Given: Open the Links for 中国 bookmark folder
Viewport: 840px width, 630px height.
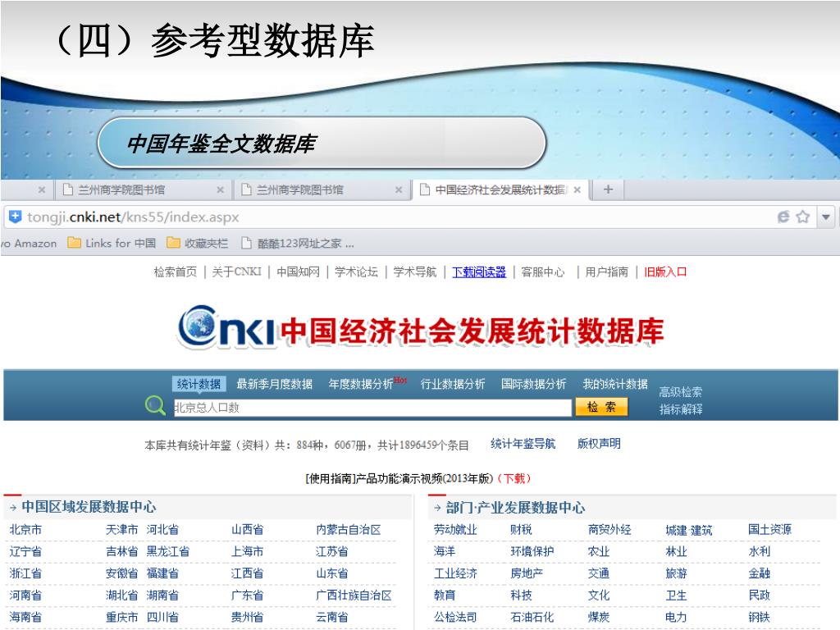Looking at the screenshot, I should click(112, 243).
